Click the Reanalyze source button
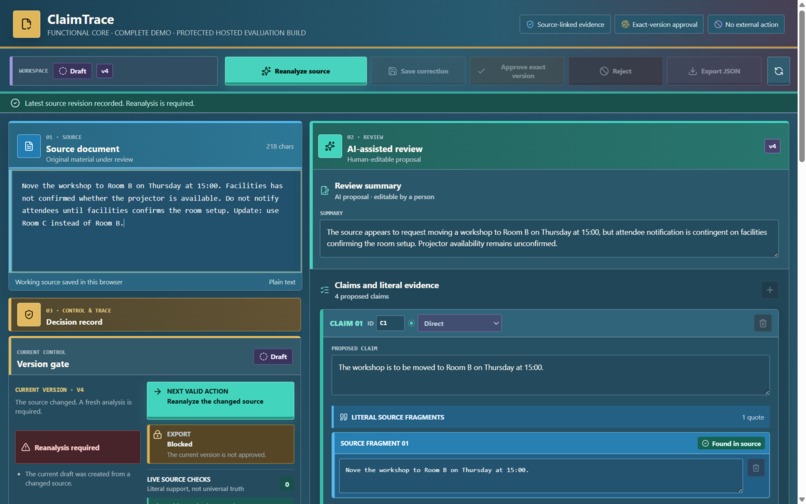 tap(296, 71)
